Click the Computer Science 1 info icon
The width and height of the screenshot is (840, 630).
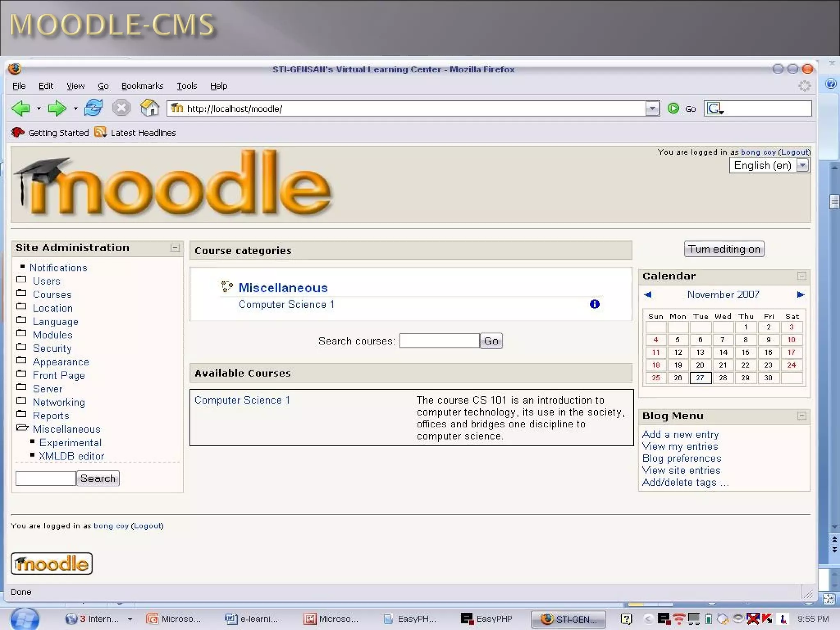coord(594,304)
